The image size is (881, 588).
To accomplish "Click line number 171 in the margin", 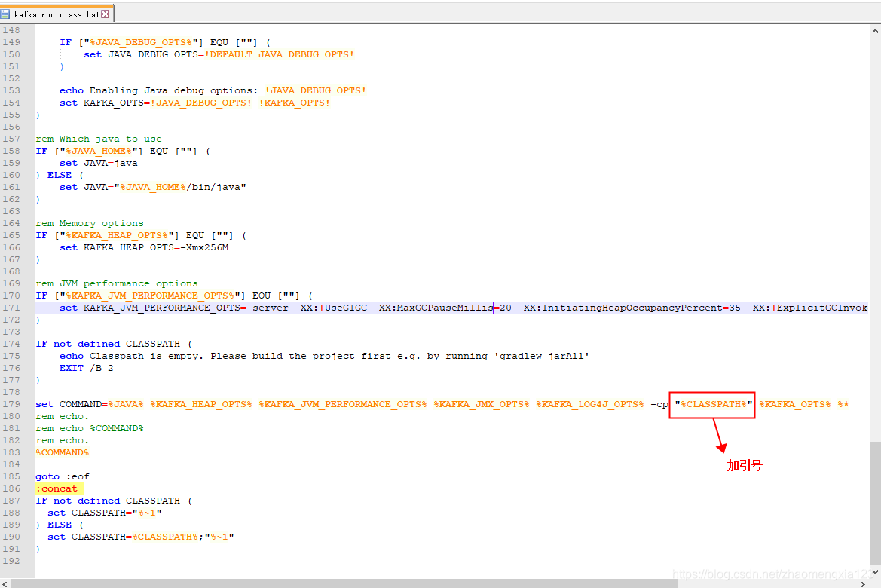I will pyautogui.click(x=11, y=308).
